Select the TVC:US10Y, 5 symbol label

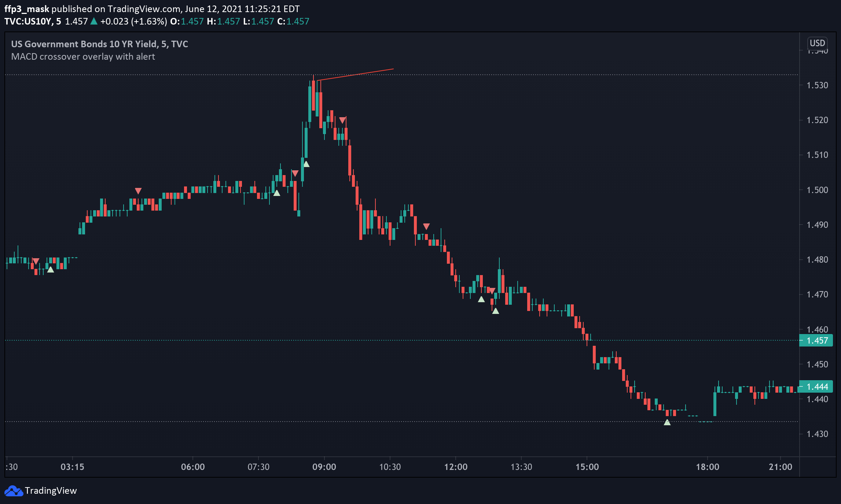[33, 21]
